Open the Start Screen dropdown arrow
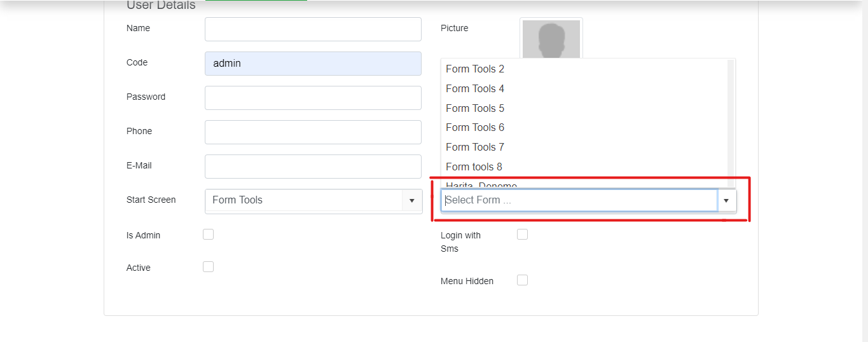Screen dimensions: 868x342 coord(411,200)
